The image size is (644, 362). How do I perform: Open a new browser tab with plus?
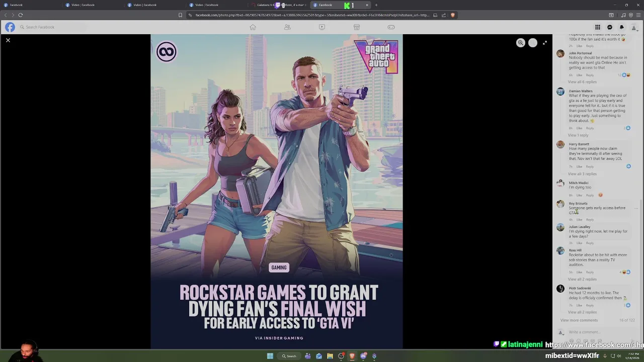(376, 5)
